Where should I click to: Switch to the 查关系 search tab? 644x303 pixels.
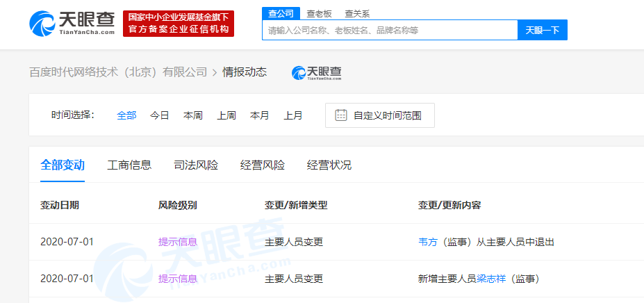click(x=357, y=13)
